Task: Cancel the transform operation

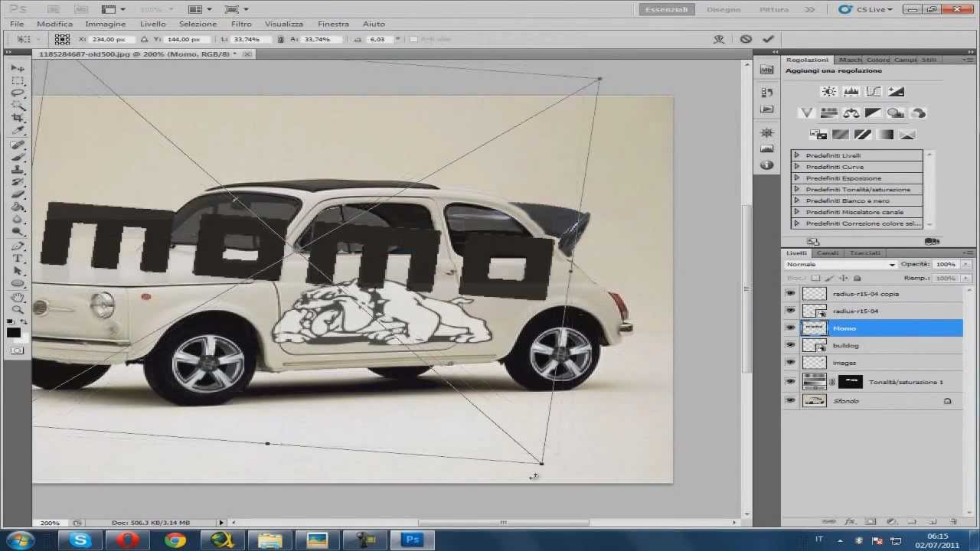Action: point(746,39)
